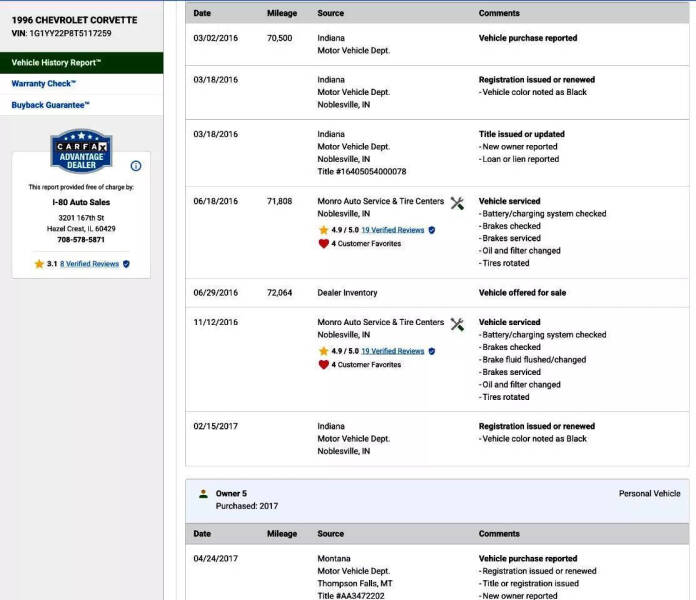Click the wrench icon on the 06/18/2016 service entry
Screen dimensions: 696x600
(x=457, y=203)
